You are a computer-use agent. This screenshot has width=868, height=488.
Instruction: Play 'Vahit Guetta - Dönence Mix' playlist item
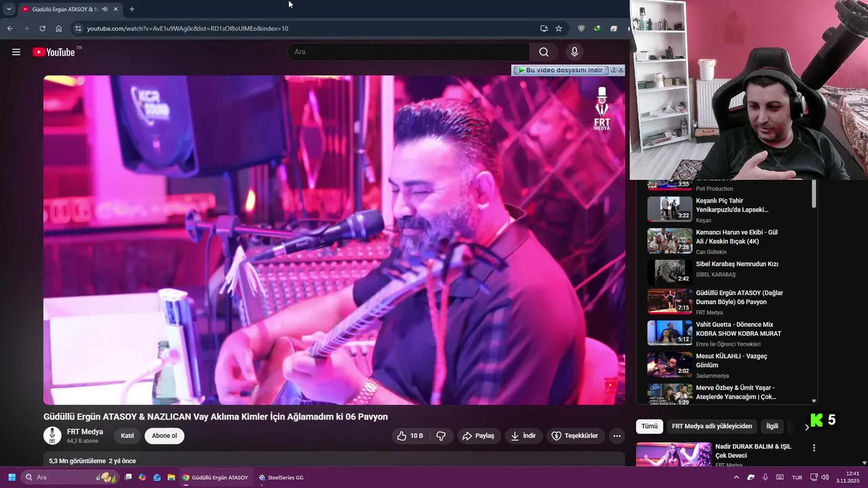726,333
